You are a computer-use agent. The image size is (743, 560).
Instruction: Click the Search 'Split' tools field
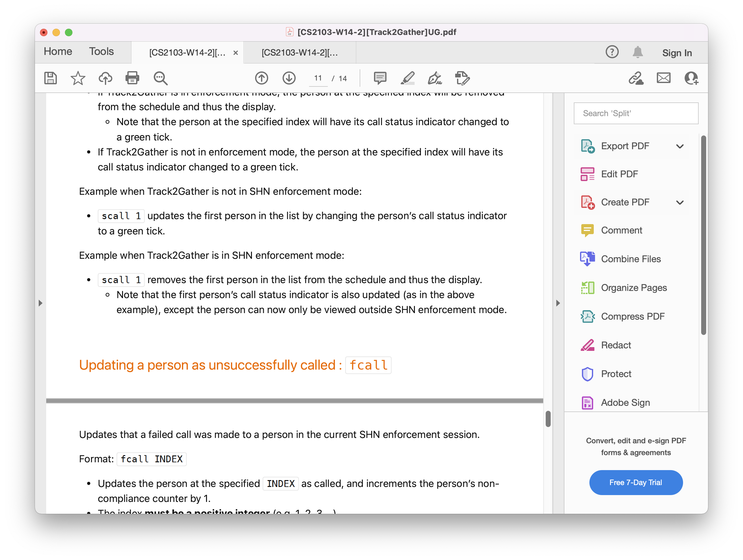pyautogui.click(x=636, y=113)
